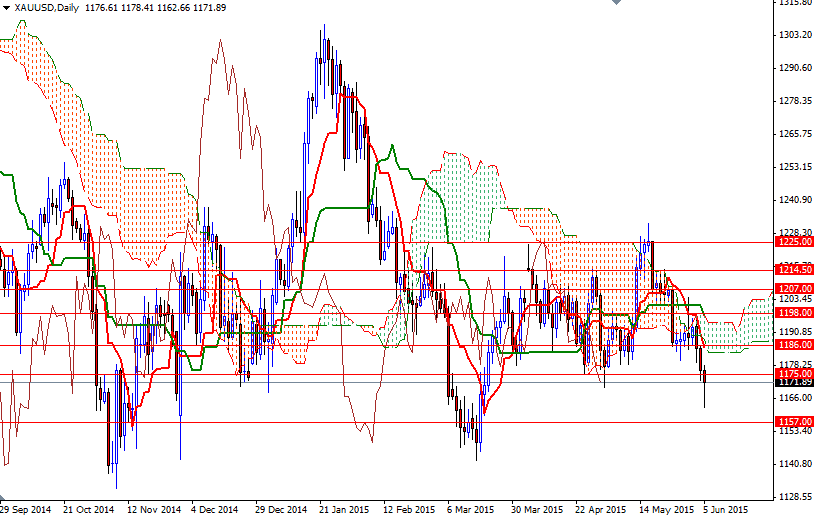814x516 pixels.
Task: Click the 21 Jan 2015 date label
Action: click(344, 508)
